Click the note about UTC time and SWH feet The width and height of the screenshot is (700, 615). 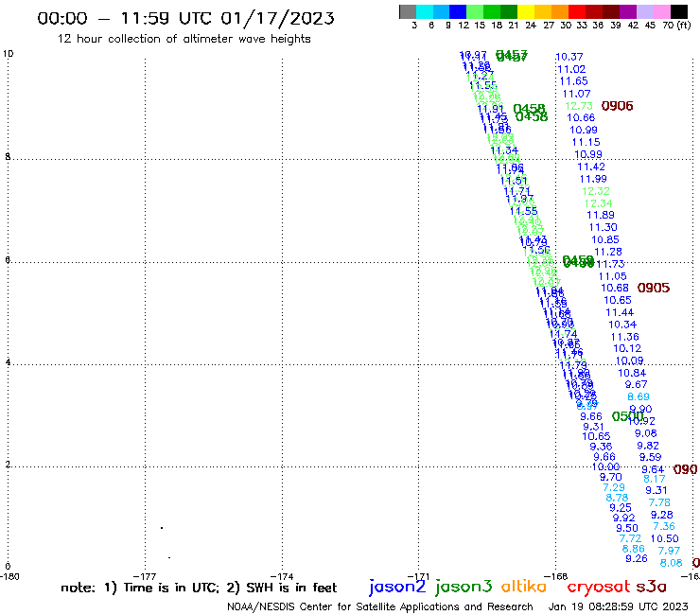click(199, 588)
